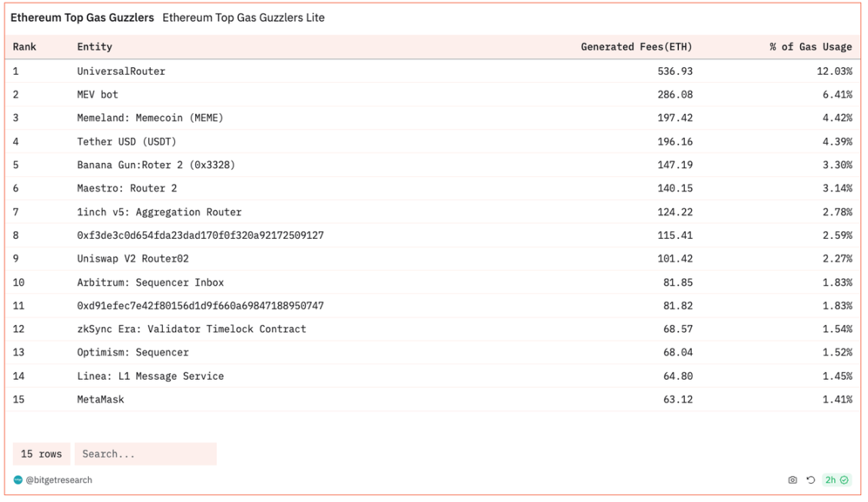Viewport: 868px width, 502px height.
Task: Sort by the Entity column header
Action: click(x=94, y=47)
